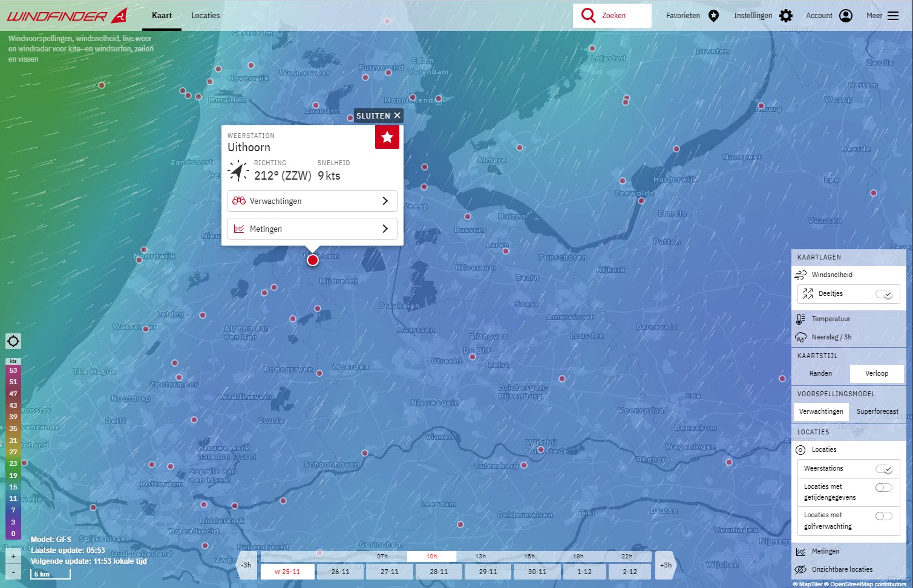Open search with the magnifier icon
Image resolution: width=913 pixels, height=588 pixels.
[x=588, y=15]
